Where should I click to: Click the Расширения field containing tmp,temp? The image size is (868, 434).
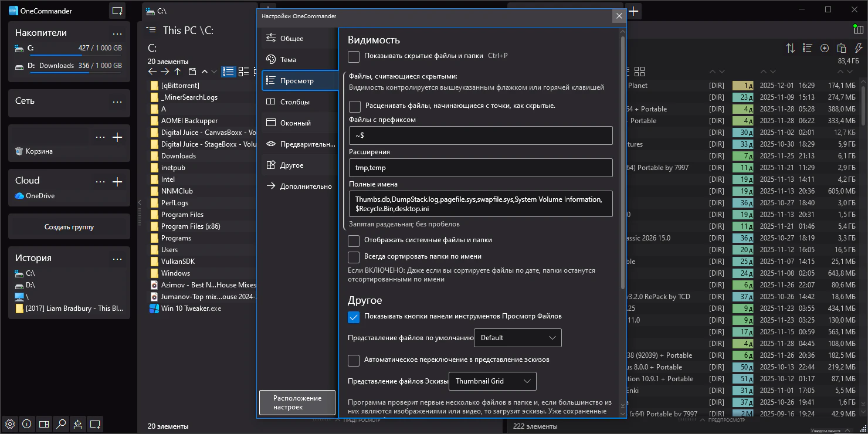pos(480,168)
